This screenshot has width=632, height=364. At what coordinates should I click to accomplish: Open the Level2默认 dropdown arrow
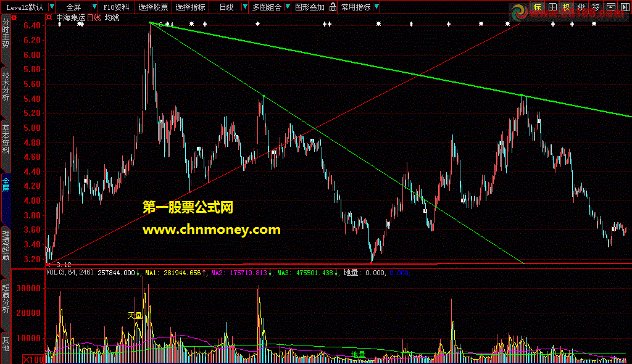pos(52,7)
